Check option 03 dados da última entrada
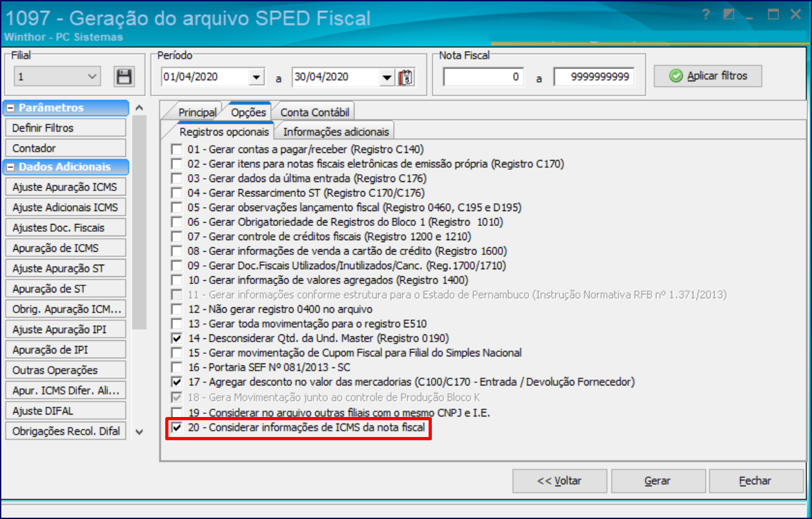Viewport: 812px width, 519px height. [176, 178]
